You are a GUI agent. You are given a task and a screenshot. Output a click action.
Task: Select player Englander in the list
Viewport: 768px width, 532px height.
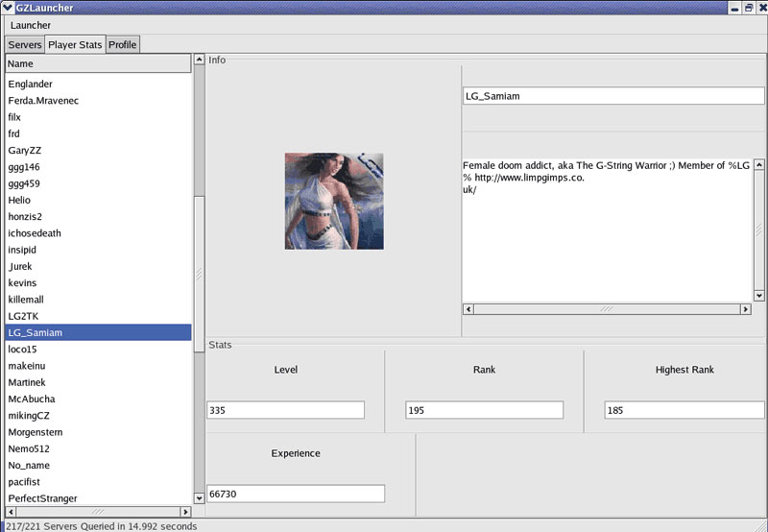pos(30,85)
